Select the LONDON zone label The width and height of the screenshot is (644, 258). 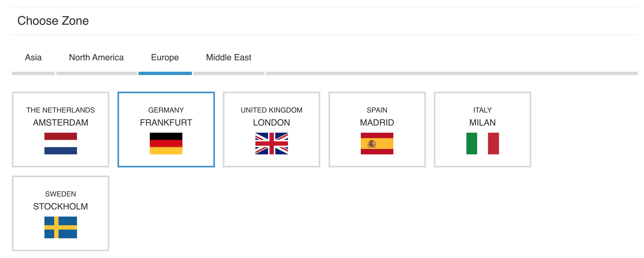pyautogui.click(x=271, y=122)
